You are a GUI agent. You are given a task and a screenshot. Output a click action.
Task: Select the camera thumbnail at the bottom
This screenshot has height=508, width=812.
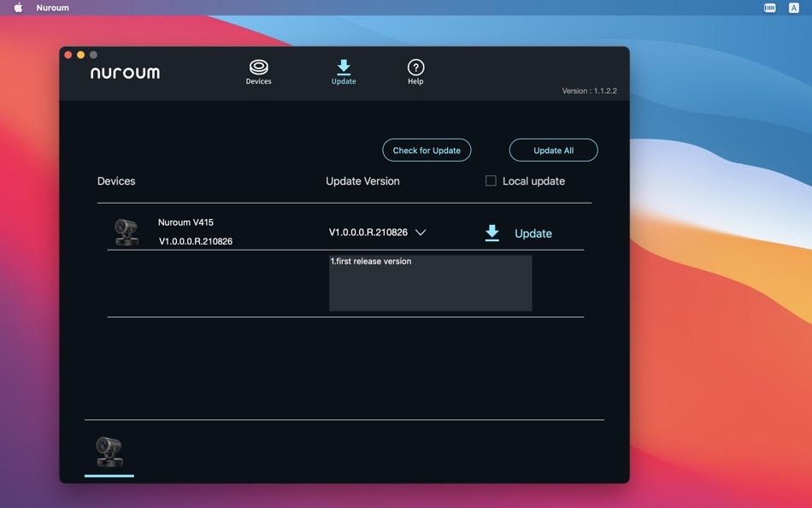[109, 452]
